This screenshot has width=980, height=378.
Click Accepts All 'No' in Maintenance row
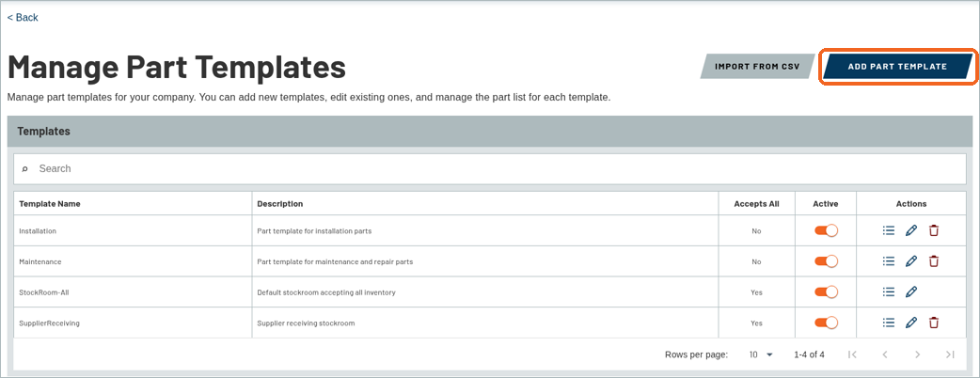756,261
